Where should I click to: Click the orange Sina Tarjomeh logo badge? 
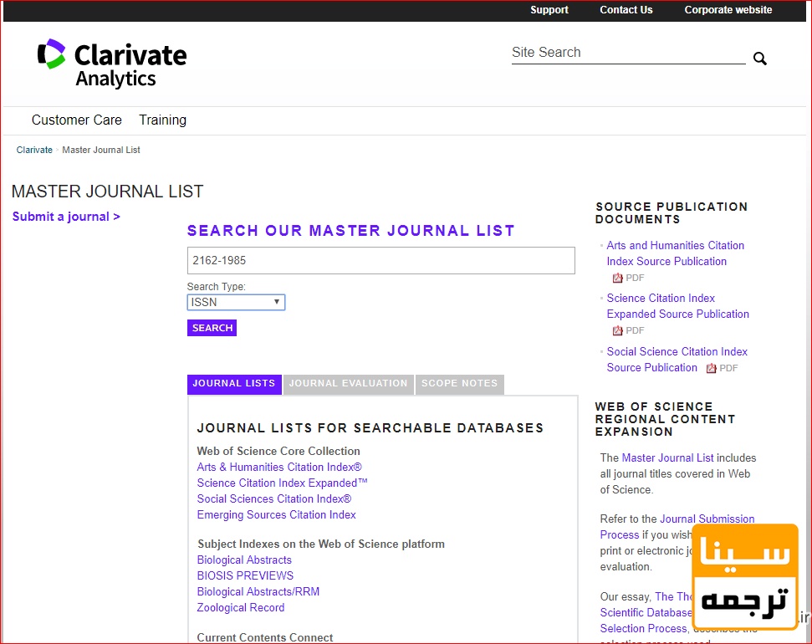tap(744, 577)
